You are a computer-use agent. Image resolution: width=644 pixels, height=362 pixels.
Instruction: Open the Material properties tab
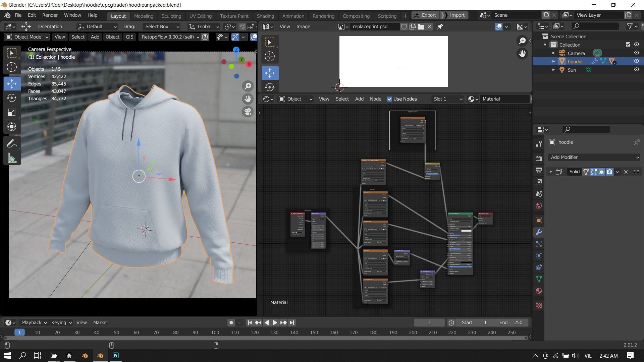(539, 291)
